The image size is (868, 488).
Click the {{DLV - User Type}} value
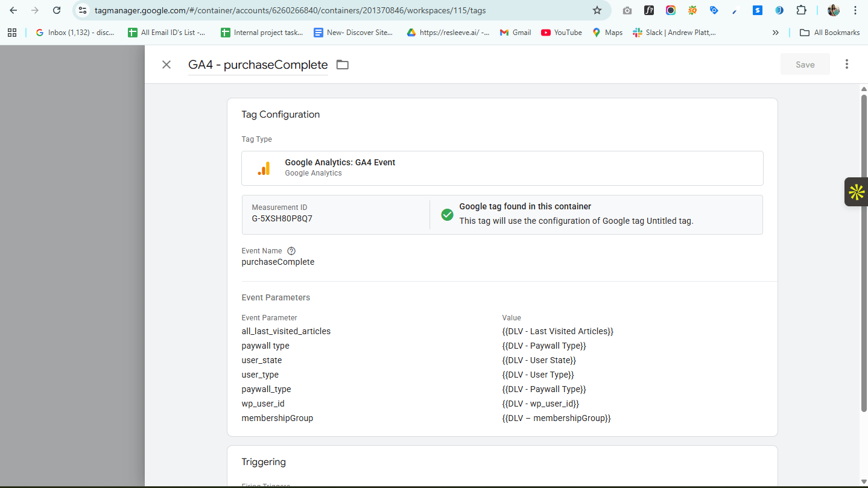[538, 375]
